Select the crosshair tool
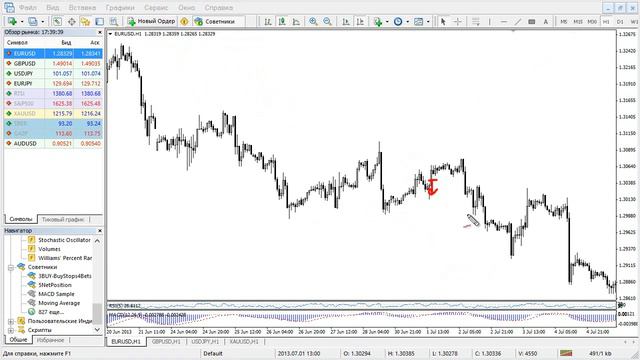 [458, 22]
